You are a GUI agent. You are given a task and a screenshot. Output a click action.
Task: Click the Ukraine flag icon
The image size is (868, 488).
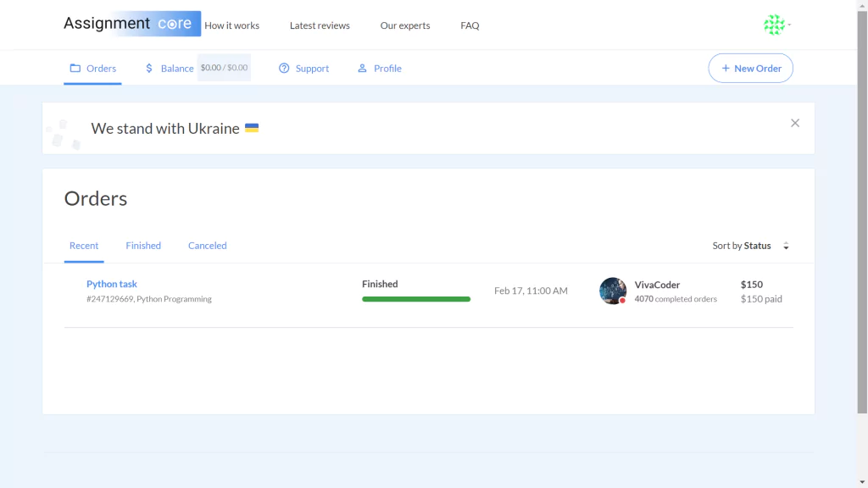(x=252, y=128)
